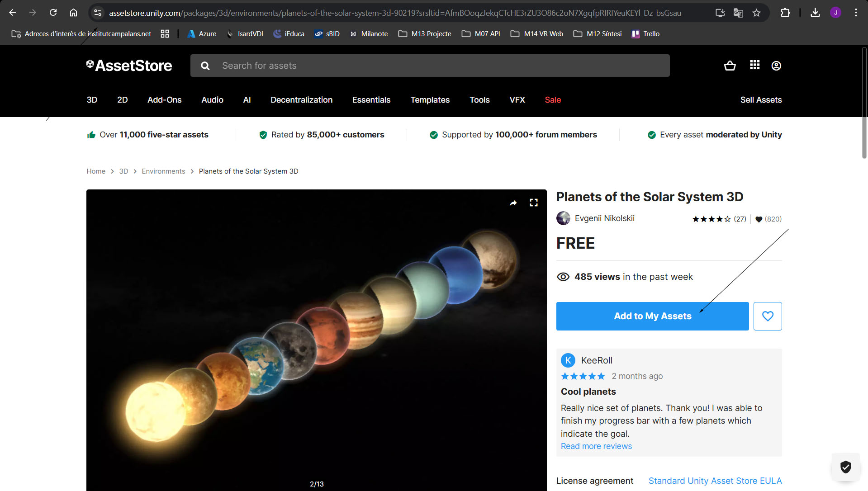Bookmark this page with the star icon
Image resolution: width=868 pixels, height=491 pixels.
pos(756,13)
